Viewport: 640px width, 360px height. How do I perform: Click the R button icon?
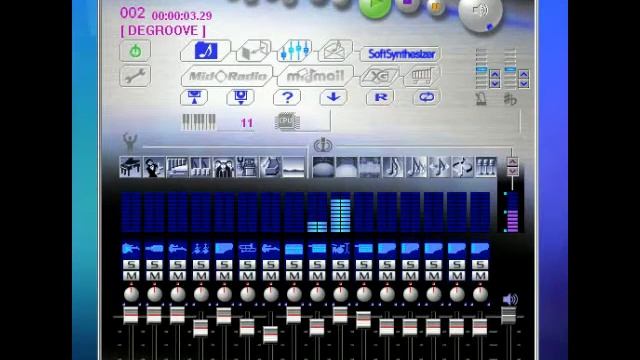(380, 97)
